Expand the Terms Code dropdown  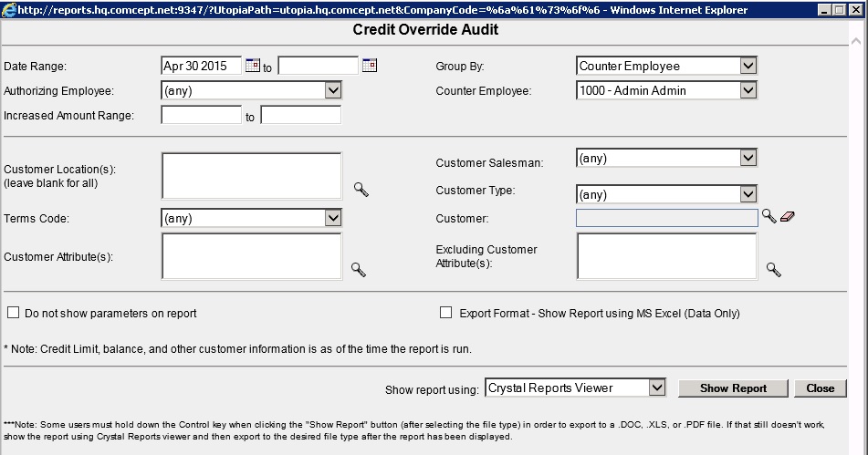coord(332,218)
